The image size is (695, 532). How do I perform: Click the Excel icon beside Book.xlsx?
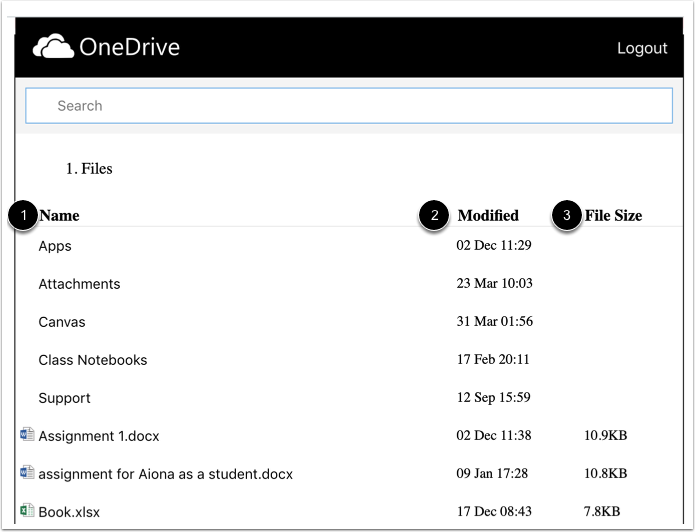point(27,510)
